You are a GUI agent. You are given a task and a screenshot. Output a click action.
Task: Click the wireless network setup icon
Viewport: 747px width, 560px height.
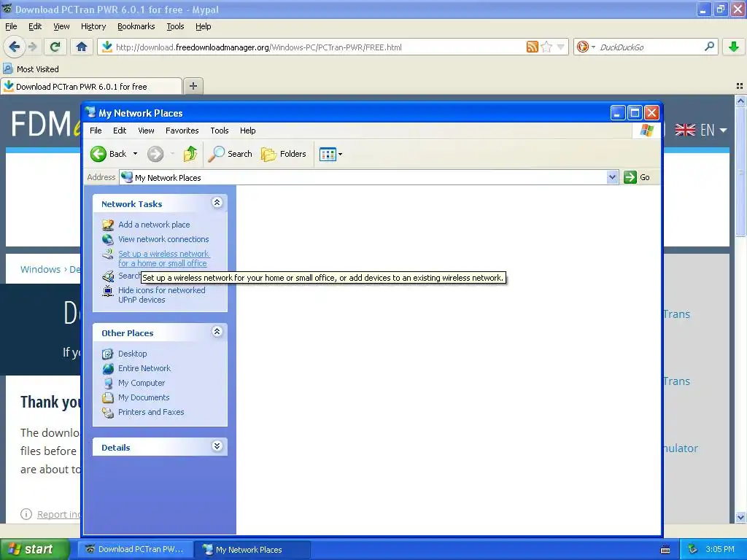[108, 254]
